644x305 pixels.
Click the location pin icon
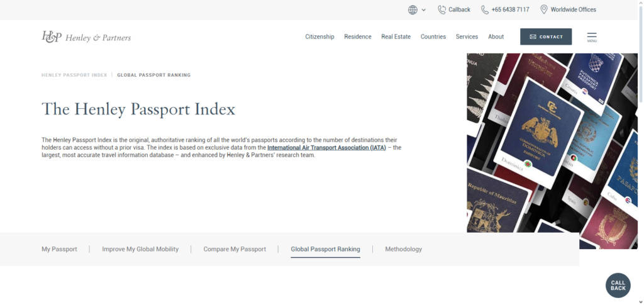coord(544,10)
